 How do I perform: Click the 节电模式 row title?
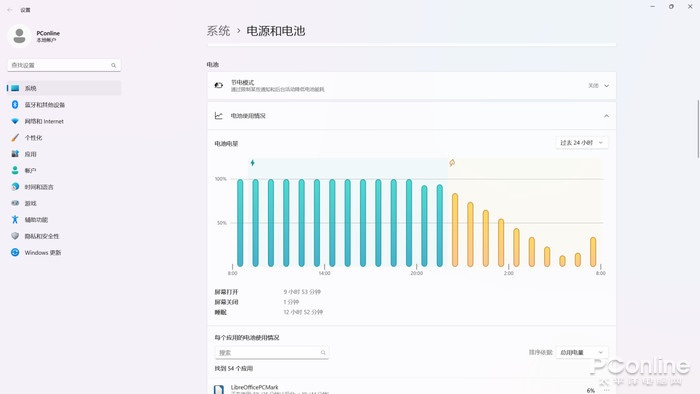242,83
